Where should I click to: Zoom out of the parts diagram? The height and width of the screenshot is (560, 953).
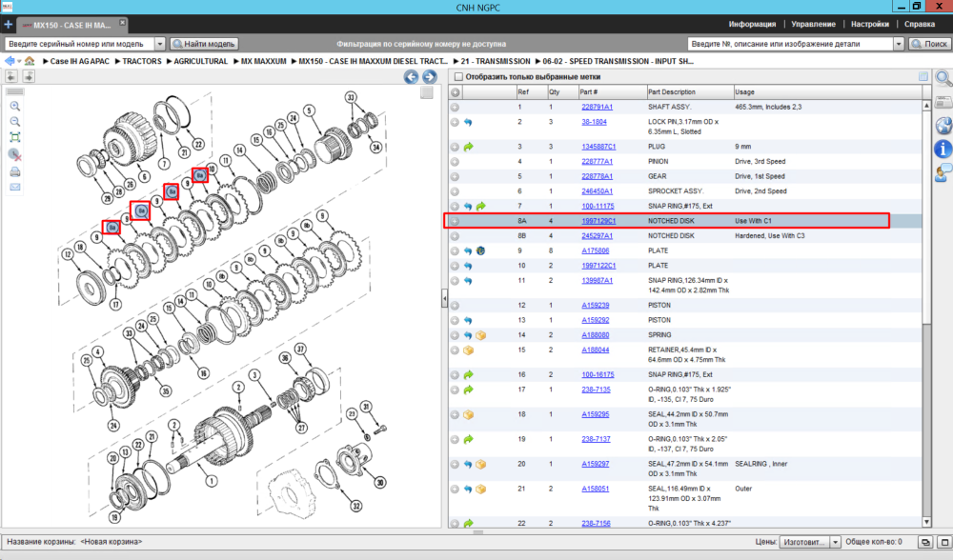pyautogui.click(x=15, y=122)
